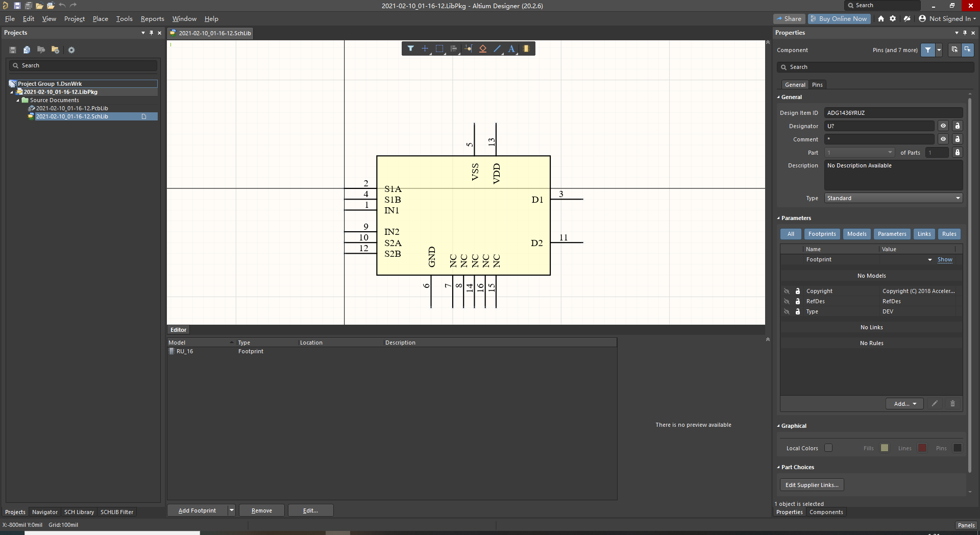
Task: Open the selection filter dropdown arrow in Properties
Action: pyautogui.click(x=939, y=50)
